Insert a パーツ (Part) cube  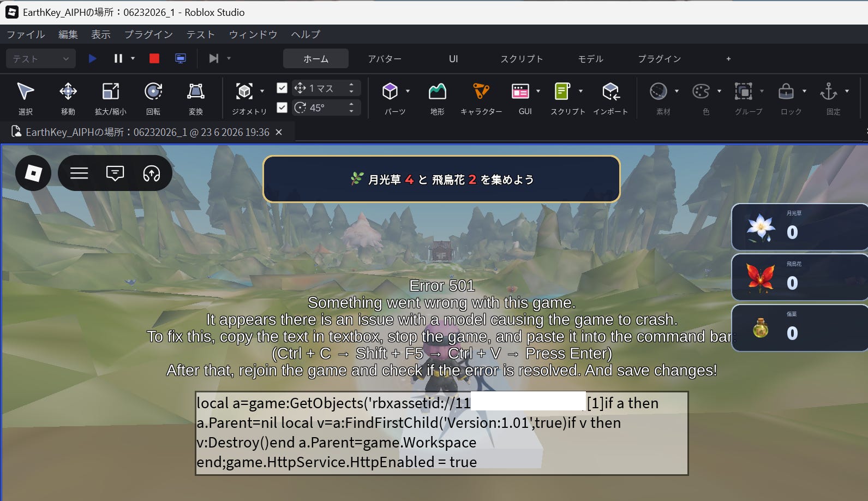coord(390,91)
